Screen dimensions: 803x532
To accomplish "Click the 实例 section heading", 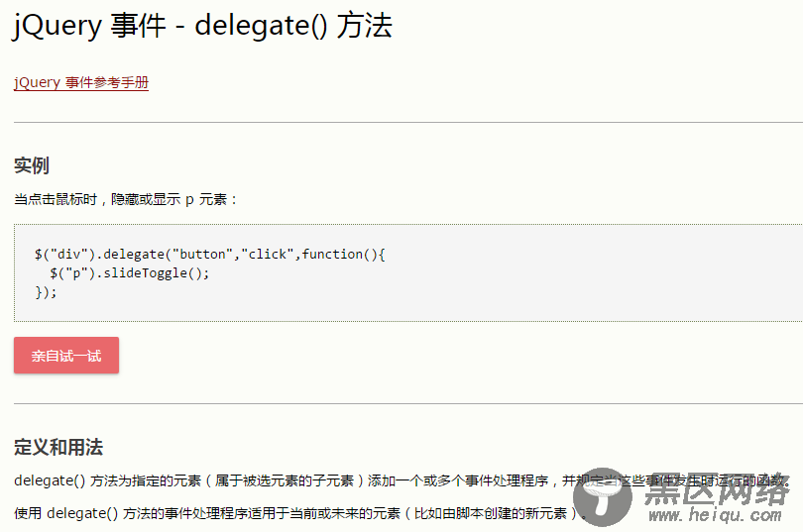I will pyautogui.click(x=32, y=165).
